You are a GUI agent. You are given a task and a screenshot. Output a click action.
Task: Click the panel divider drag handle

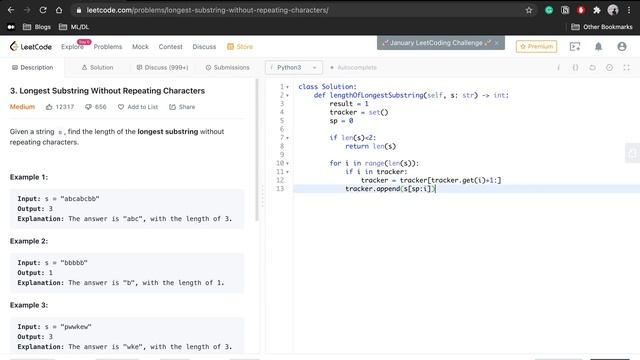262,196
